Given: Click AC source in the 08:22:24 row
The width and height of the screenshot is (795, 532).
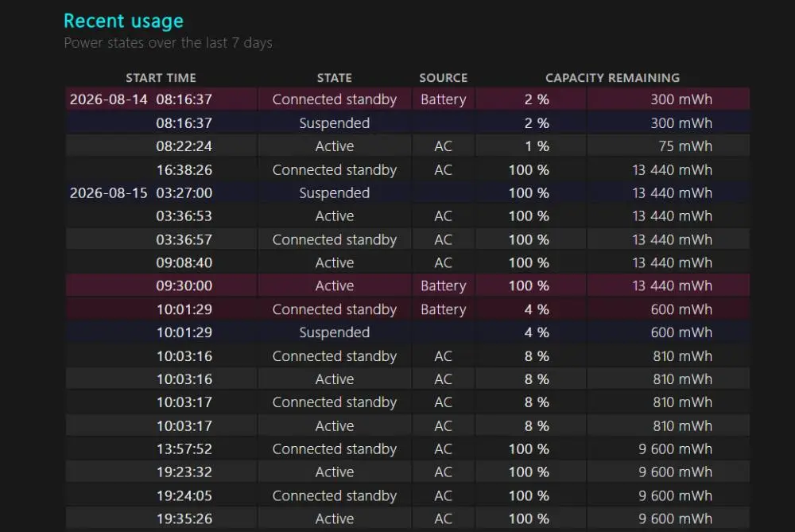Looking at the screenshot, I should (443, 146).
